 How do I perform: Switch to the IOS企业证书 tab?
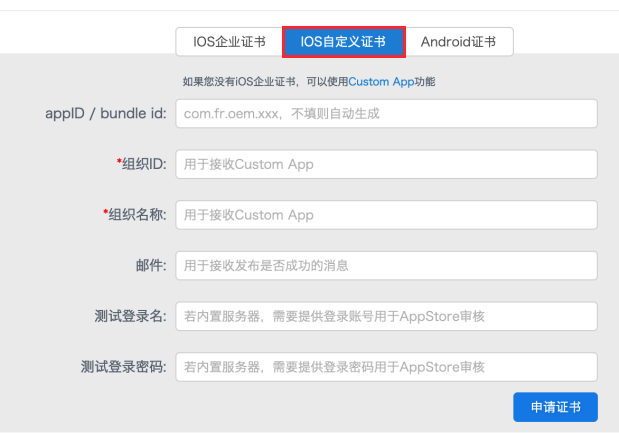(228, 42)
